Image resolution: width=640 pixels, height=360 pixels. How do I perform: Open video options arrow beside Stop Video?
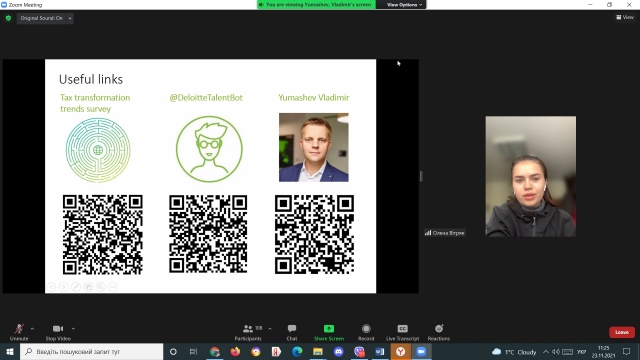pos(73,329)
